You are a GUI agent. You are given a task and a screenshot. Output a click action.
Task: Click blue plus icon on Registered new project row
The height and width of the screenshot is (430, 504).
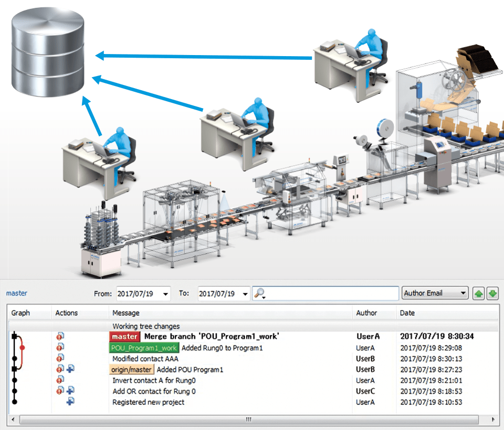pyautogui.click(x=70, y=401)
